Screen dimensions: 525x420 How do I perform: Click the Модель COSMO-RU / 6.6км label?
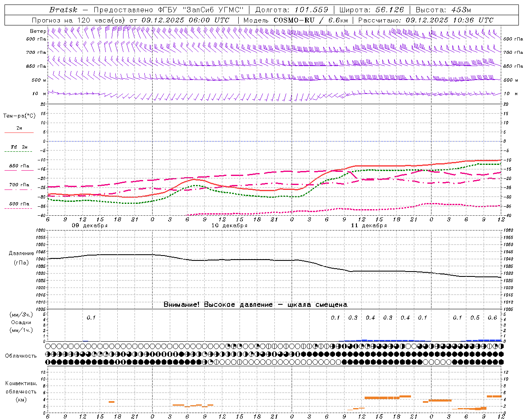(x=295, y=20)
